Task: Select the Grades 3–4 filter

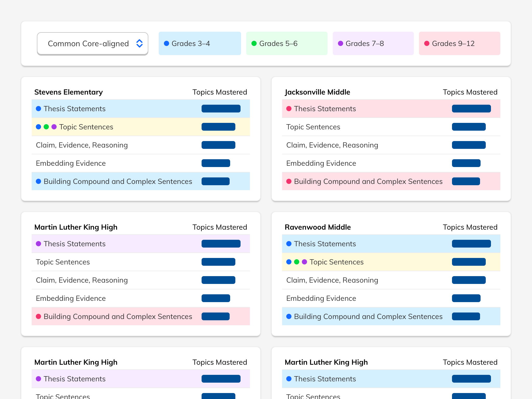Action: (199, 44)
